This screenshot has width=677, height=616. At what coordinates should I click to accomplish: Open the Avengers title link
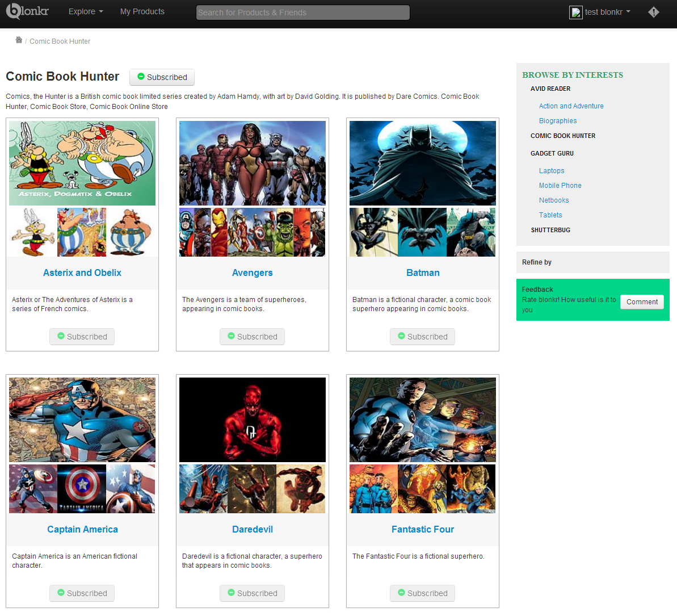coord(253,273)
